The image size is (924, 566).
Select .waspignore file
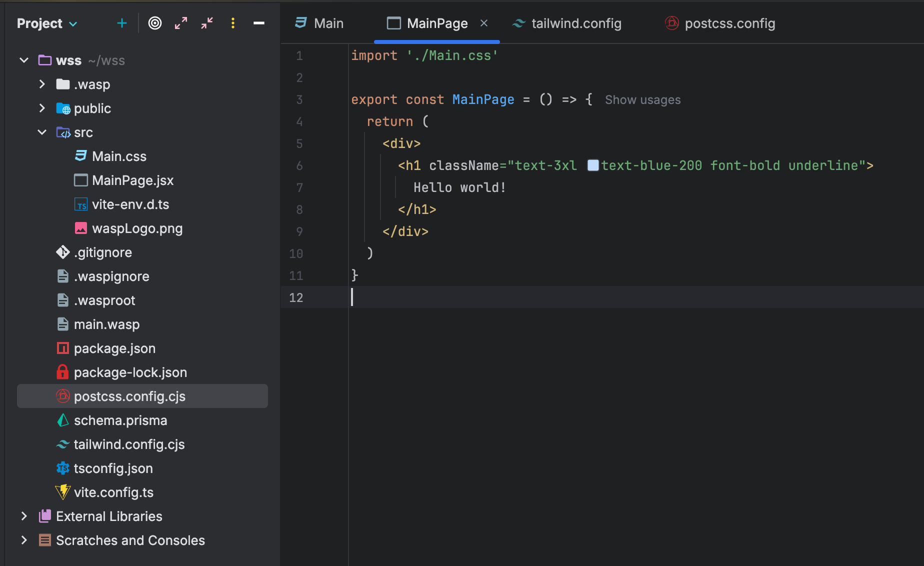pyautogui.click(x=111, y=276)
